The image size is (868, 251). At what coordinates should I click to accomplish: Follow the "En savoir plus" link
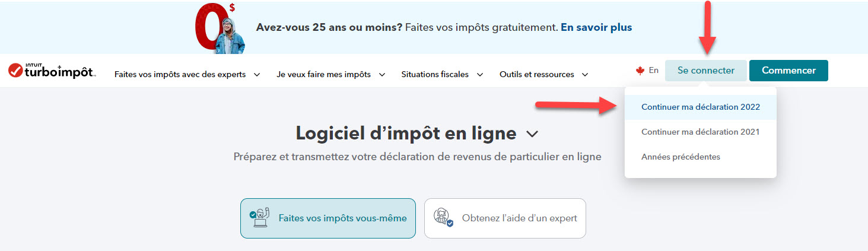596,27
